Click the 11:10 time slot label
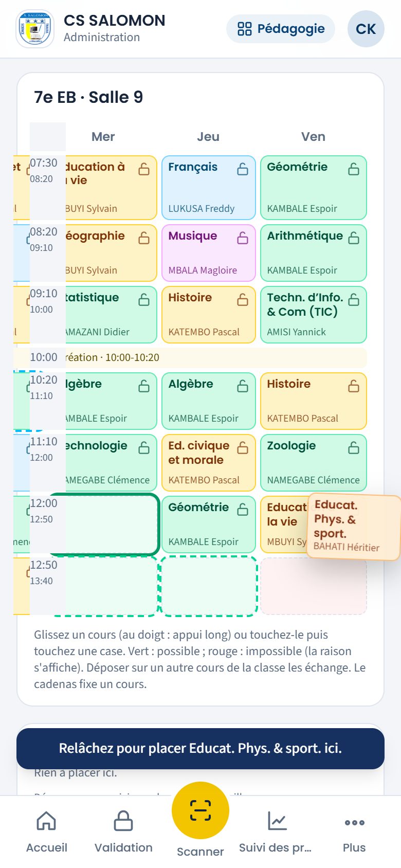 (x=44, y=442)
